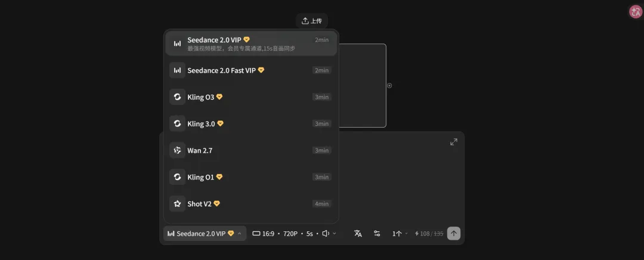The width and height of the screenshot is (644, 260).
Task: Select Seedance 2.0 VIP model option
Action: pos(251,44)
